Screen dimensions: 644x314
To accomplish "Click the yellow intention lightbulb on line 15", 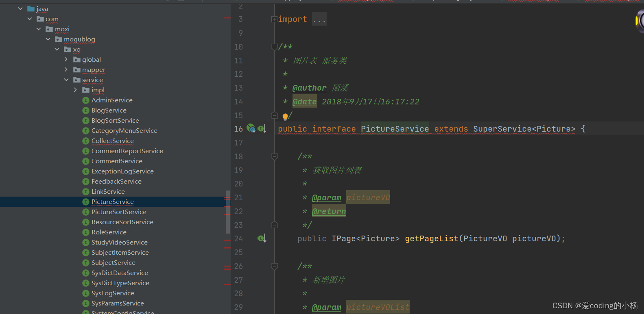I will [285, 117].
